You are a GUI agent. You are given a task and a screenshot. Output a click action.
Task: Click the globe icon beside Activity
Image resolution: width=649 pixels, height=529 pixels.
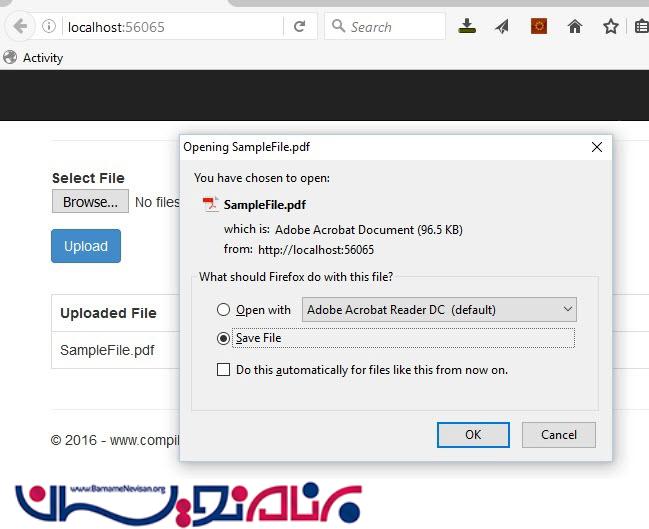(10, 58)
